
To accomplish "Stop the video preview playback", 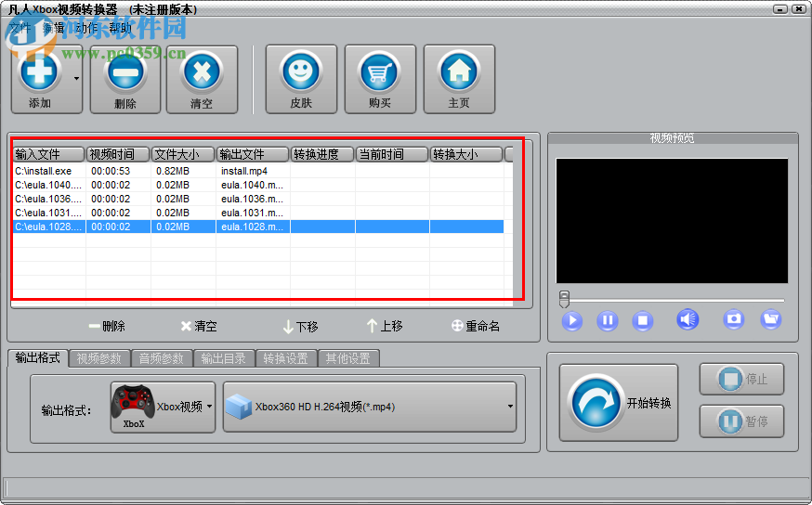I will click(x=643, y=321).
